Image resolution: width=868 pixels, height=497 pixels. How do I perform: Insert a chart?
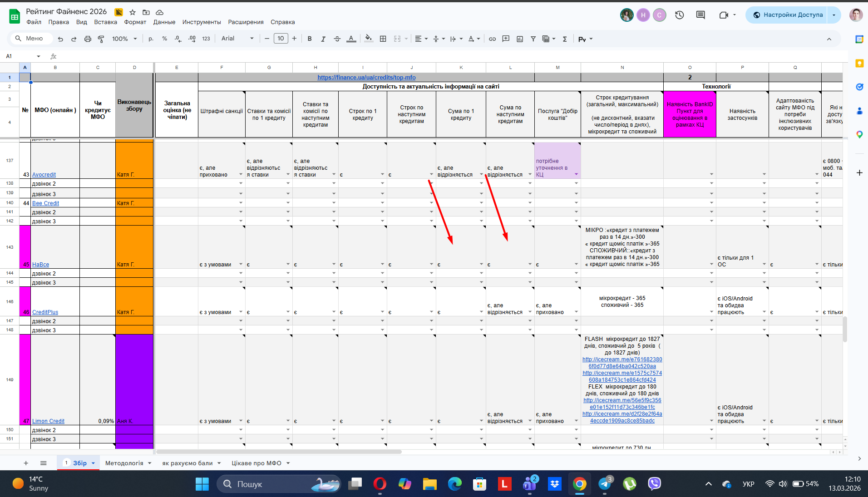tap(520, 39)
